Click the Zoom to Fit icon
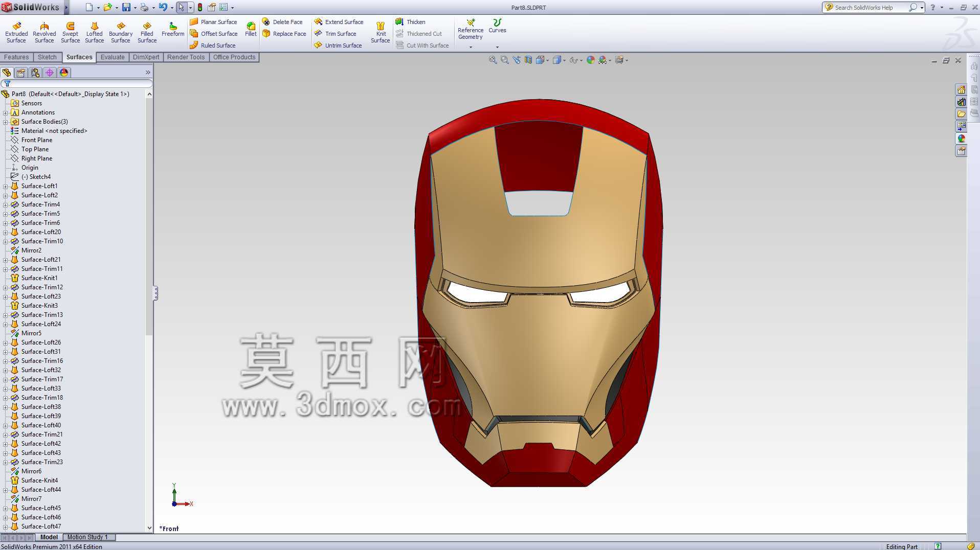This screenshot has height=550, width=980. pos(493,60)
